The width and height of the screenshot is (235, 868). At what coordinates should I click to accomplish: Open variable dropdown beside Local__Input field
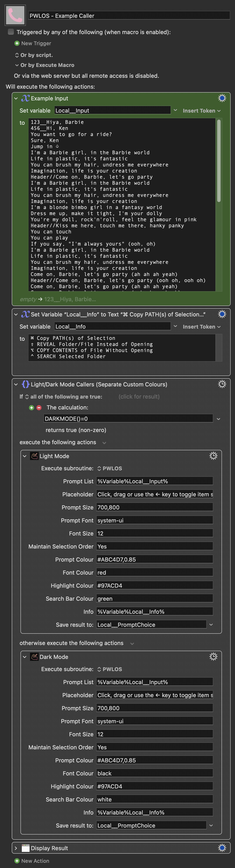175,110
